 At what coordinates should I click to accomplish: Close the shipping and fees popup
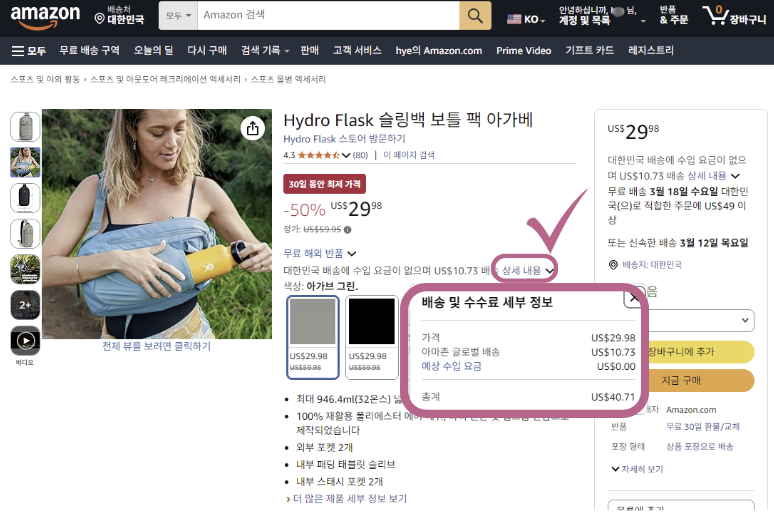(634, 298)
